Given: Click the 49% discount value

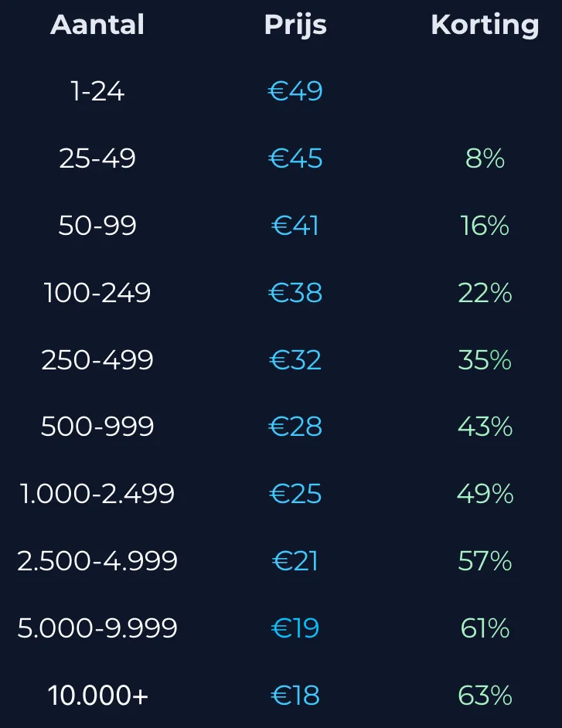Looking at the screenshot, I should point(485,494).
